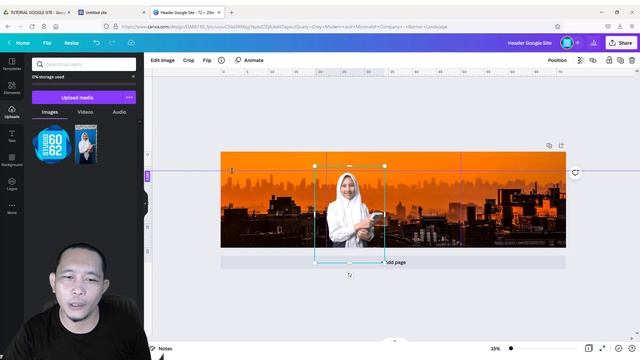Add collaborator with plus icon
The height and width of the screenshot is (360, 640).
coord(577,42)
